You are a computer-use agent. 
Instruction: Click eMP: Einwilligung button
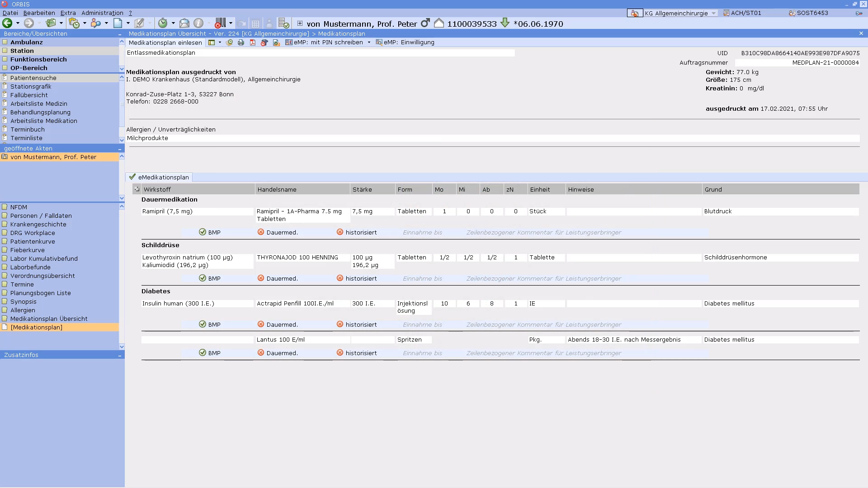coord(406,42)
